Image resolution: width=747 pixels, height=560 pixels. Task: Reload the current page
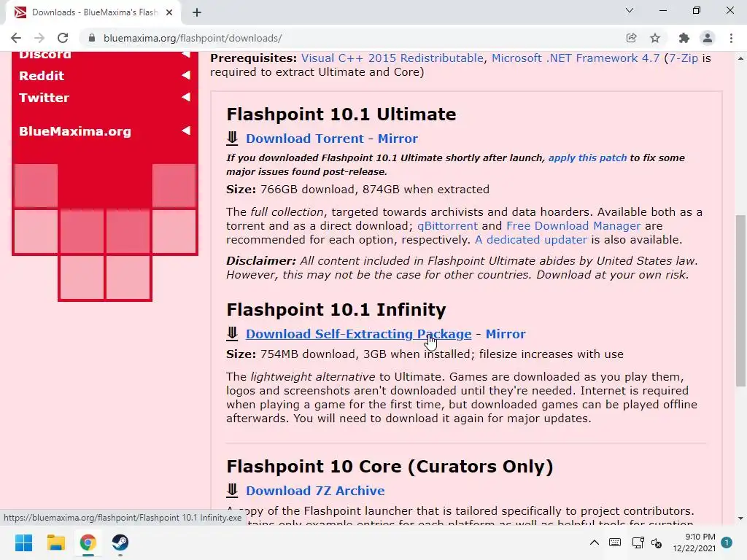pyautogui.click(x=63, y=38)
